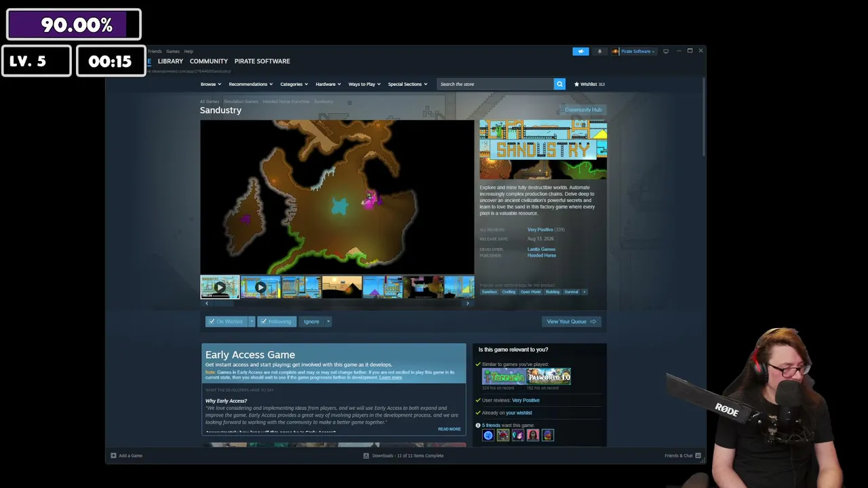Toggle the On Wishlist checkbox button
This screenshot has height=488, width=868.
tap(226, 322)
